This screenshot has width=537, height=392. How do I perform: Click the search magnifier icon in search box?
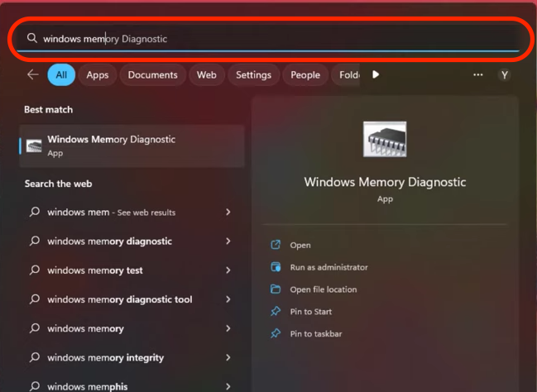pyautogui.click(x=31, y=38)
